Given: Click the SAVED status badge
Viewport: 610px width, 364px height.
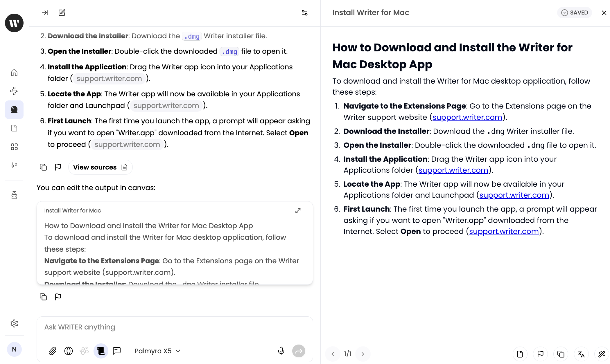Looking at the screenshot, I should pyautogui.click(x=574, y=12).
